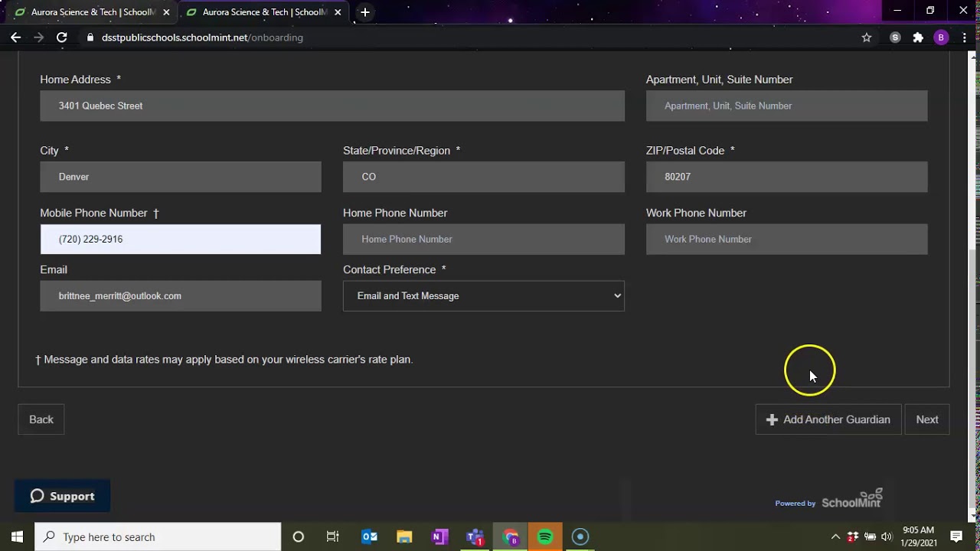Focus the Work Phone Number field

pyautogui.click(x=786, y=240)
